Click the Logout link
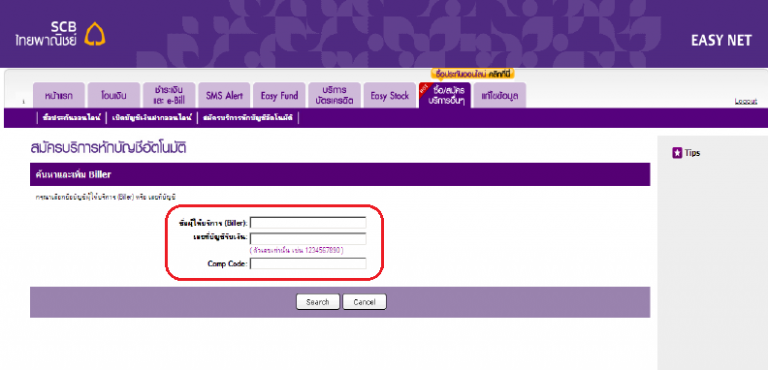 pos(745,101)
